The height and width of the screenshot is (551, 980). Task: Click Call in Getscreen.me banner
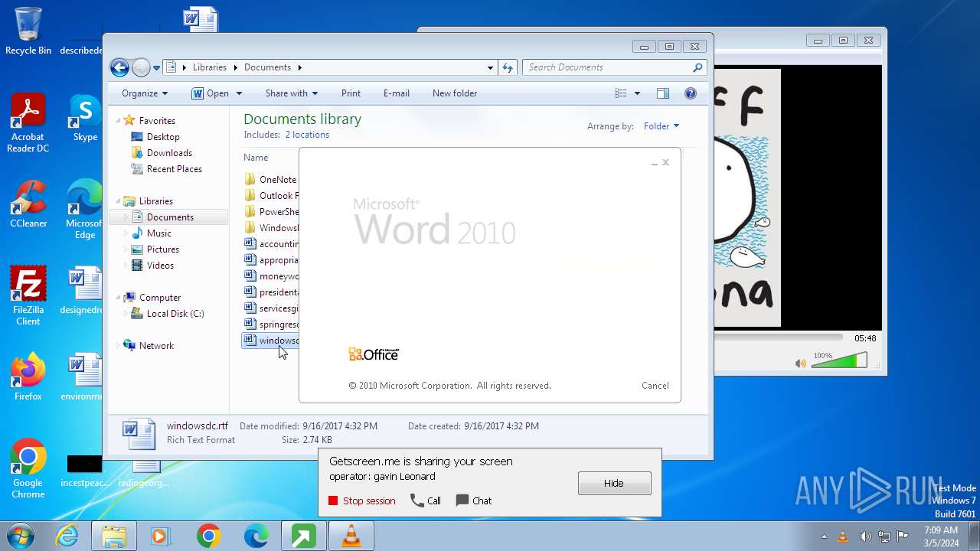pyautogui.click(x=426, y=500)
